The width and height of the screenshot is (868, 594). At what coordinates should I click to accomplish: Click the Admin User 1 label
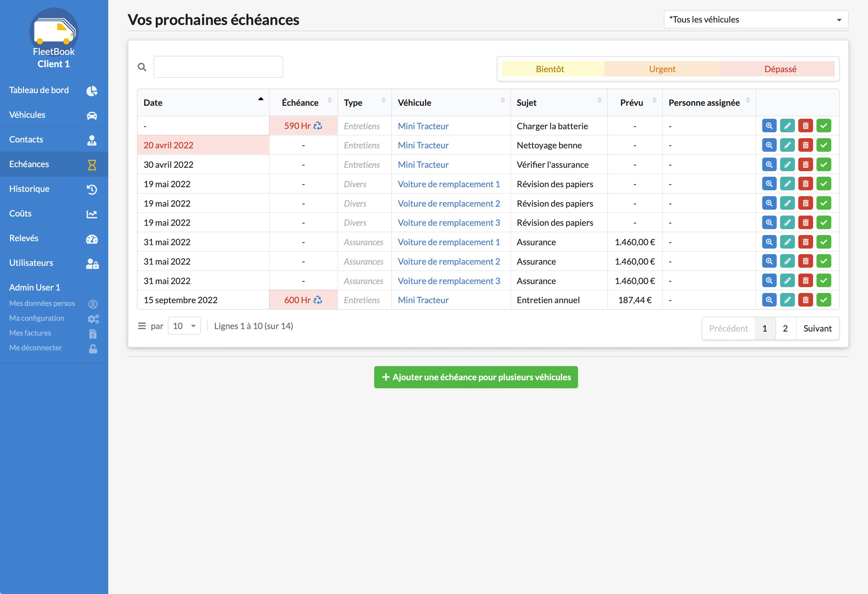click(x=35, y=287)
